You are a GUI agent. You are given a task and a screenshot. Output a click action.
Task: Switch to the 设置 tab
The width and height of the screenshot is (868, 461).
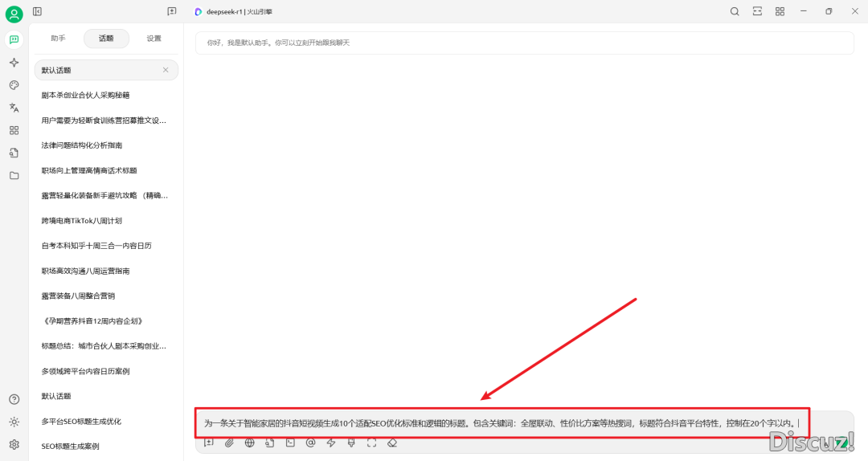tap(154, 38)
